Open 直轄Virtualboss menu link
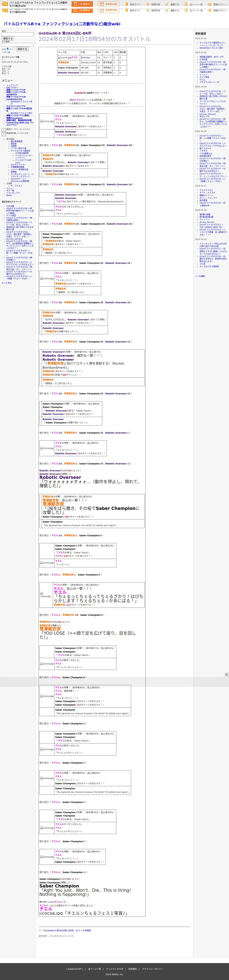229x980 pixels. click(x=14, y=118)
